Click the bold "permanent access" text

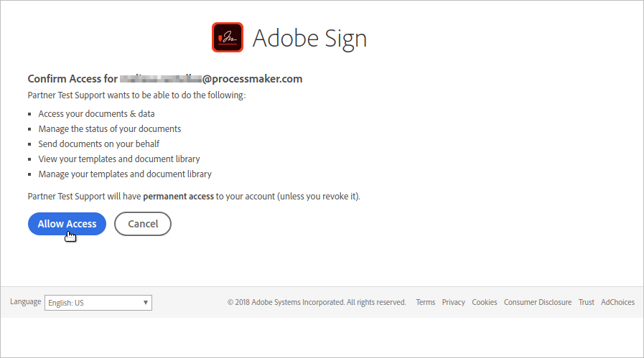pos(178,196)
